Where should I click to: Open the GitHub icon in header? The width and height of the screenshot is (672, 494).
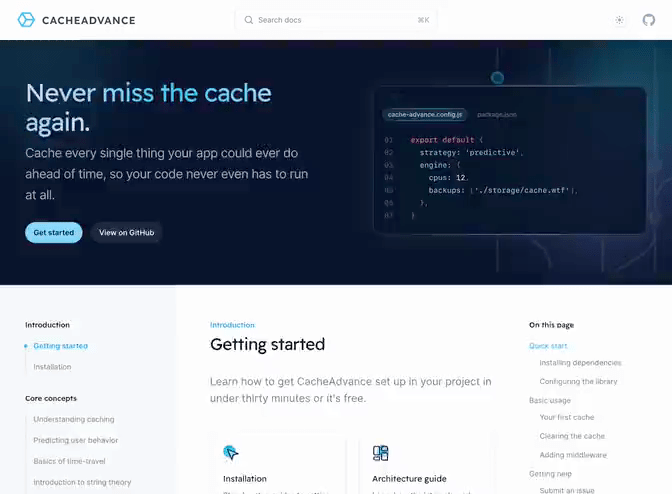point(648,20)
